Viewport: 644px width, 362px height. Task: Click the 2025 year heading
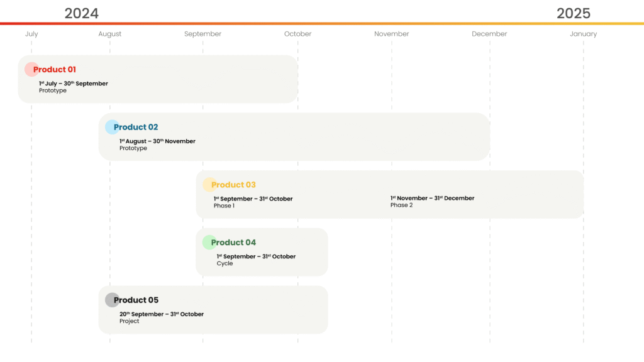pyautogui.click(x=573, y=13)
